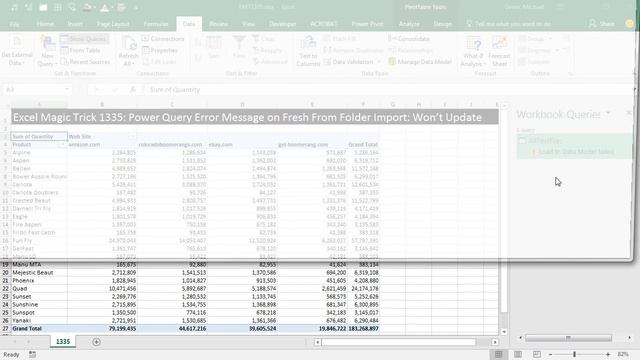Switch to the Page Layout tab
Viewport: 640px width, 360px height.
[x=113, y=24]
